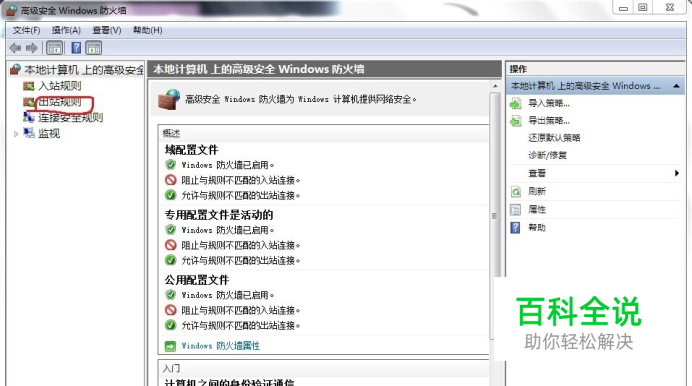
Task: Open 入站规则 in the tree
Action: pyautogui.click(x=60, y=86)
